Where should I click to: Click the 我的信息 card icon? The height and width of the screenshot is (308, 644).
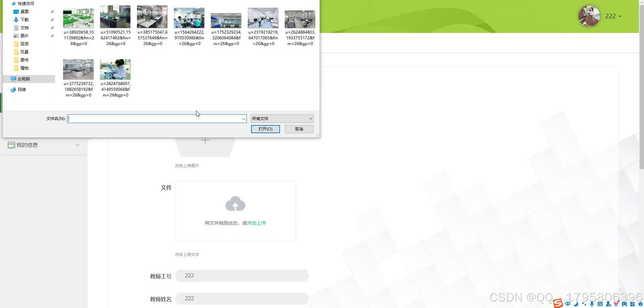click(11, 145)
